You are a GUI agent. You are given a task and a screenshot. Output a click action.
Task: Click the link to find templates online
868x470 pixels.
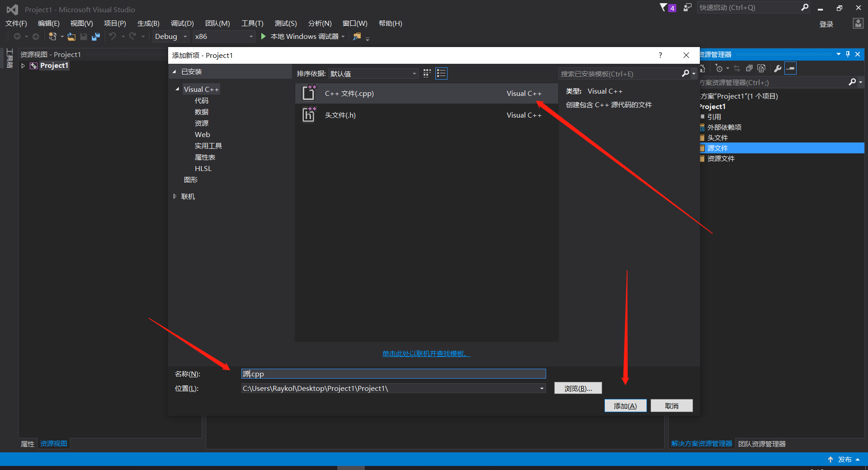coord(426,353)
